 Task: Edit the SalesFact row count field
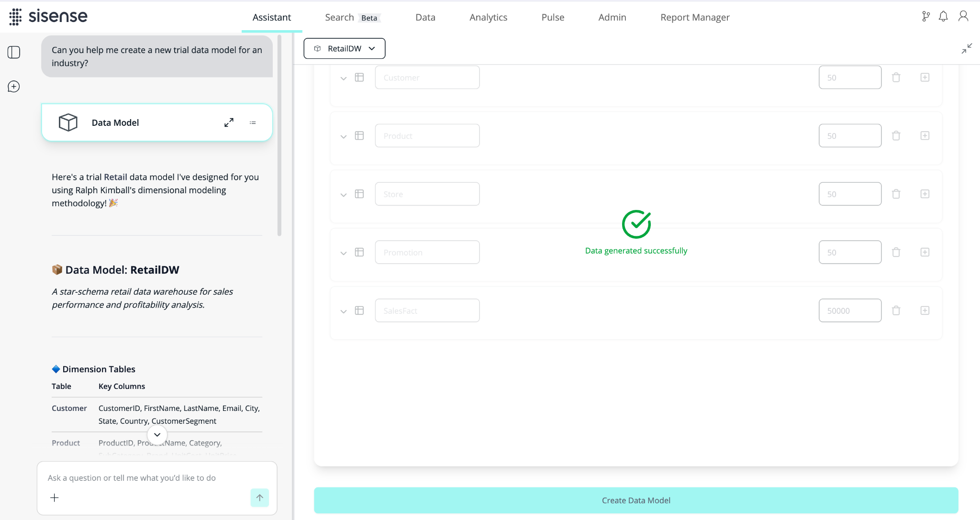coord(850,310)
